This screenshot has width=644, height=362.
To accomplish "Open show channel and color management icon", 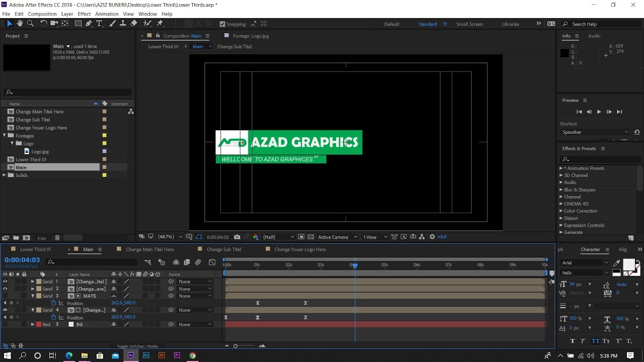I will pos(255,237).
